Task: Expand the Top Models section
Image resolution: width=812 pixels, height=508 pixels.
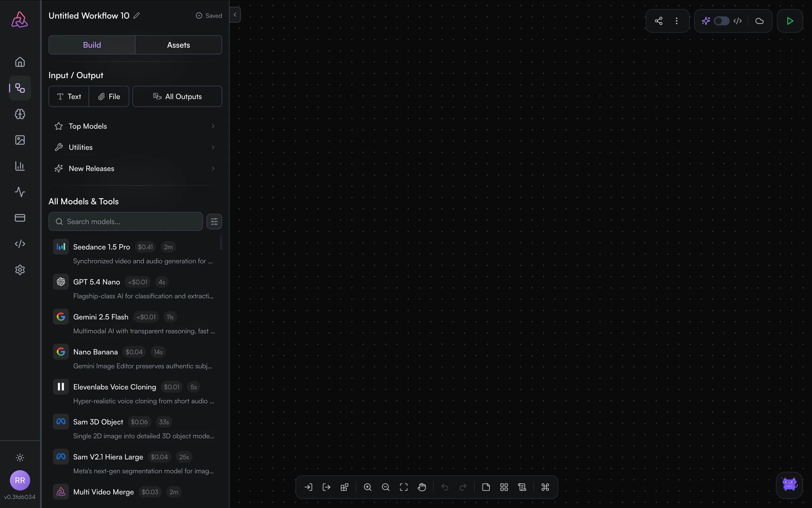Action: [135, 126]
